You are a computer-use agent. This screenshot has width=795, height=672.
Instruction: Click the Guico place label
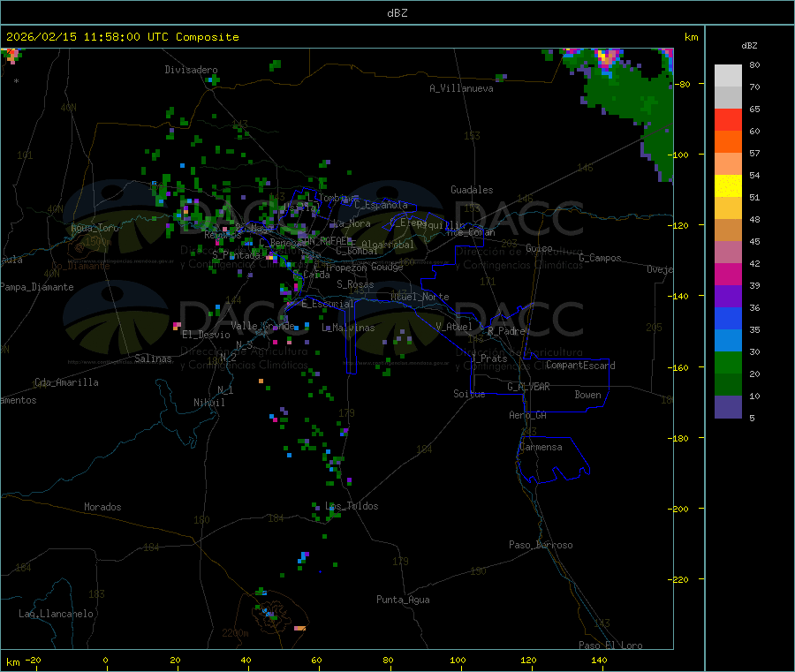pyautogui.click(x=539, y=248)
